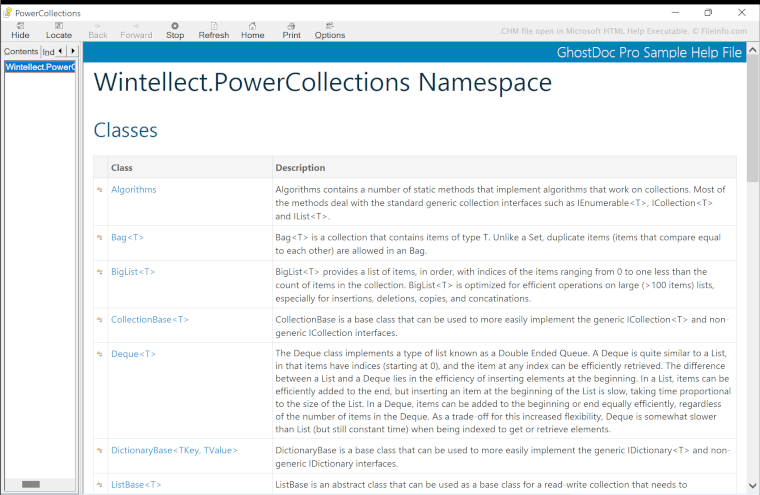Screen dimensions: 760x495
Task: Go to the Home page
Action: [x=253, y=31]
